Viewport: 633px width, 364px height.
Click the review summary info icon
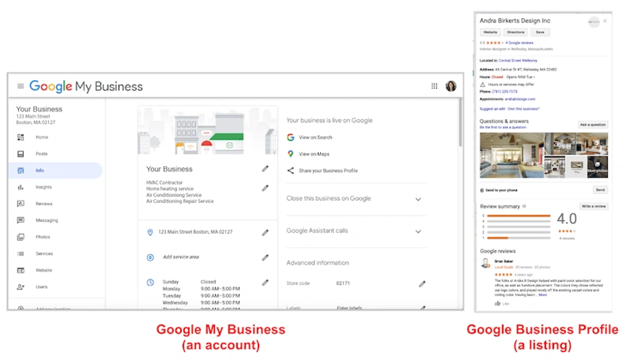[524, 206]
